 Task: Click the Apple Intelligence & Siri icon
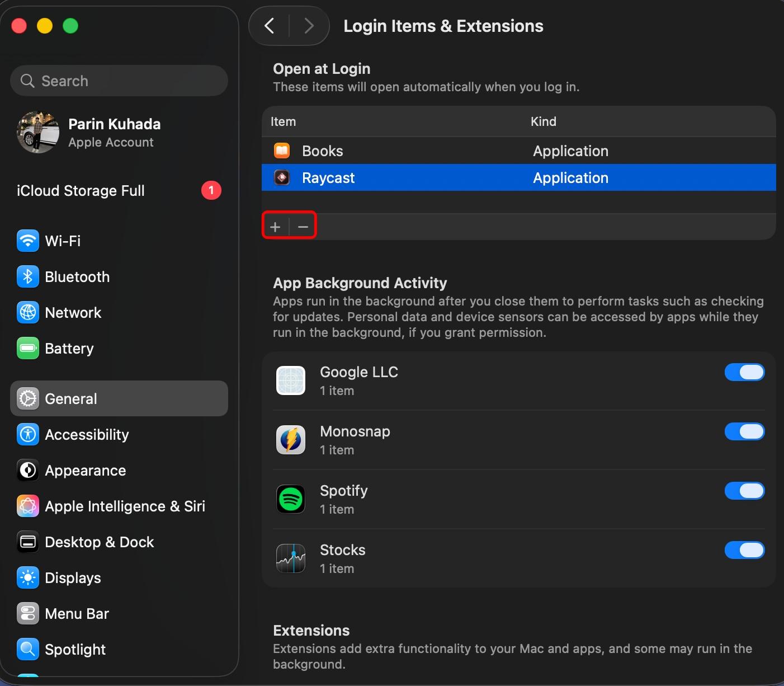(x=28, y=506)
